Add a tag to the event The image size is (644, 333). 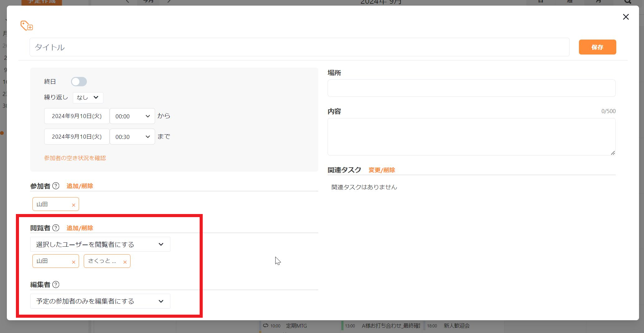click(x=26, y=26)
